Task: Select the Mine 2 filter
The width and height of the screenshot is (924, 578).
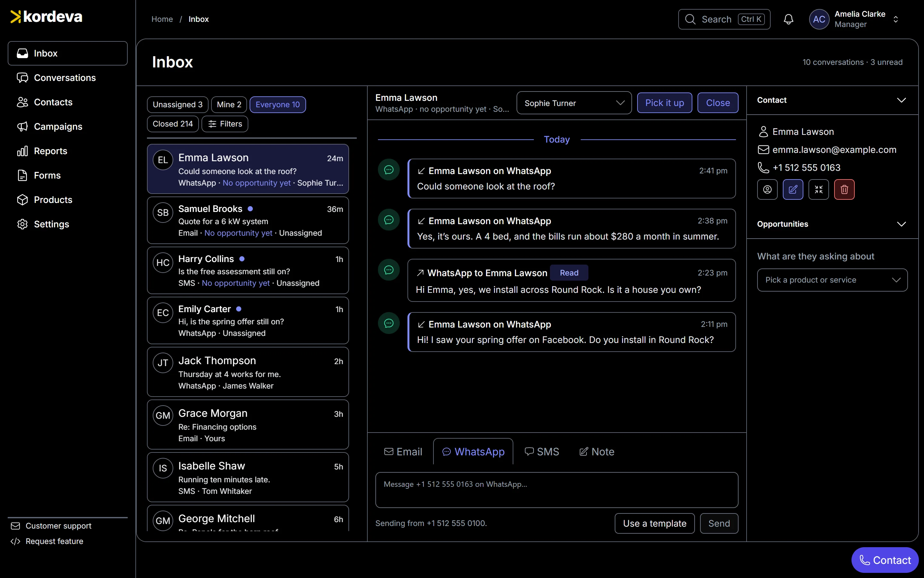Action: coord(229,104)
